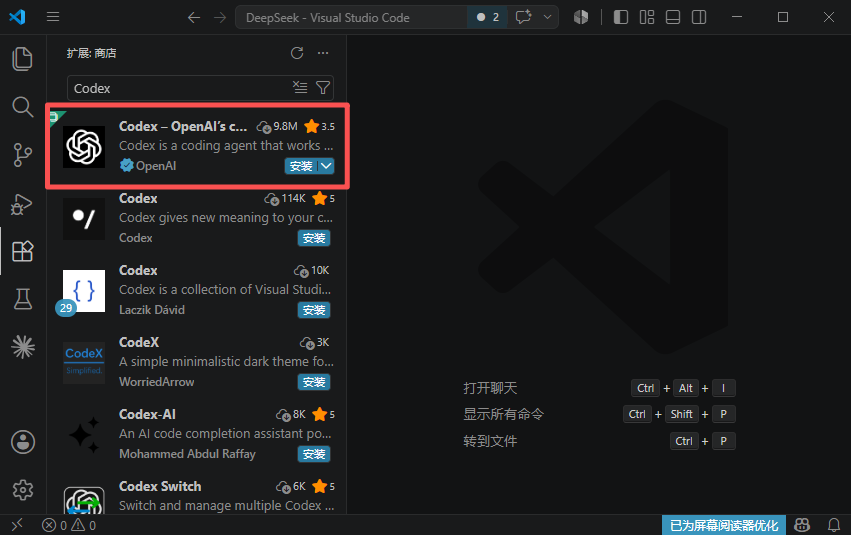This screenshot has height=535, width=851.
Task: Click the shield-shaped icon in title bar
Action: pos(581,17)
